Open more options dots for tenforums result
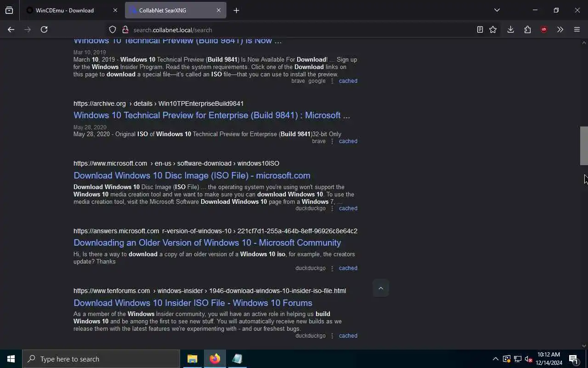588x368 pixels. click(x=332, y=336)
